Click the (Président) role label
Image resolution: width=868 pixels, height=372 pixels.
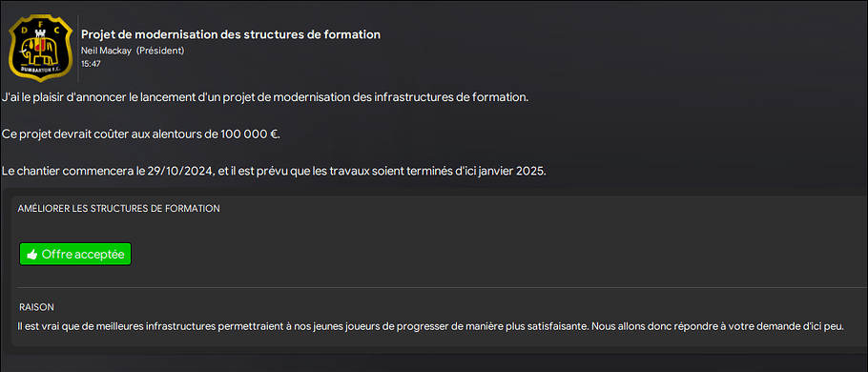pos(160,51)
